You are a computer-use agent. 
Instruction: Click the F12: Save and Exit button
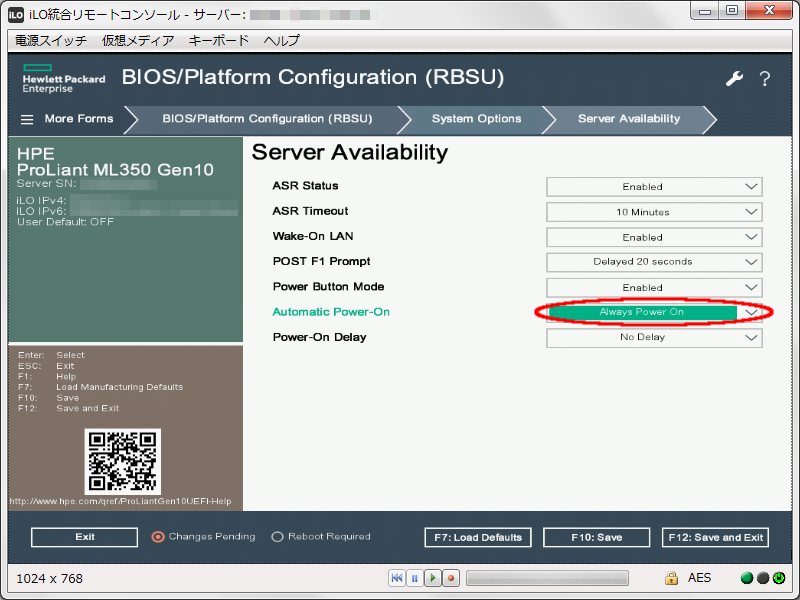715,537
